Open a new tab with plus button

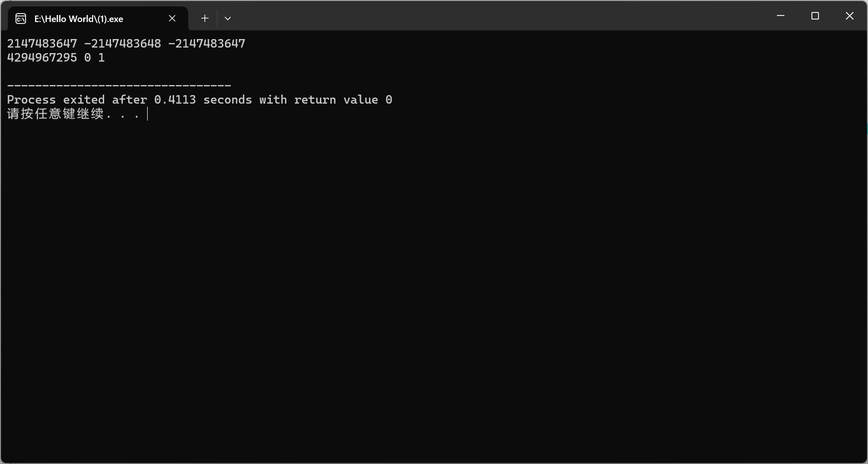[x=205, y=19]
